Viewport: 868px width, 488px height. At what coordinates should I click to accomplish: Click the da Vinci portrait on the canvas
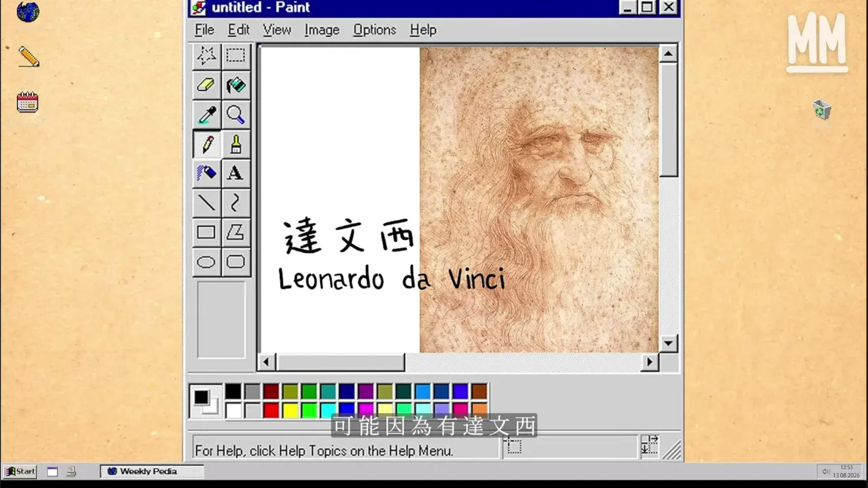(x=539, y=199)
